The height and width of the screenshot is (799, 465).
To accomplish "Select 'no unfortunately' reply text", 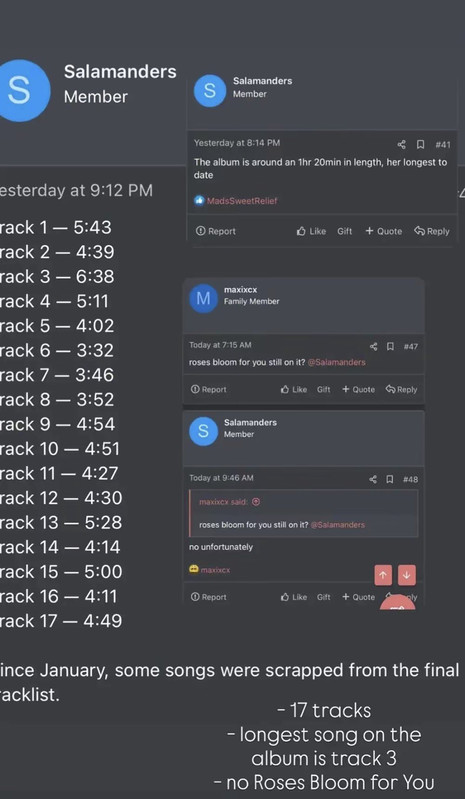I will tap(221, 547).
